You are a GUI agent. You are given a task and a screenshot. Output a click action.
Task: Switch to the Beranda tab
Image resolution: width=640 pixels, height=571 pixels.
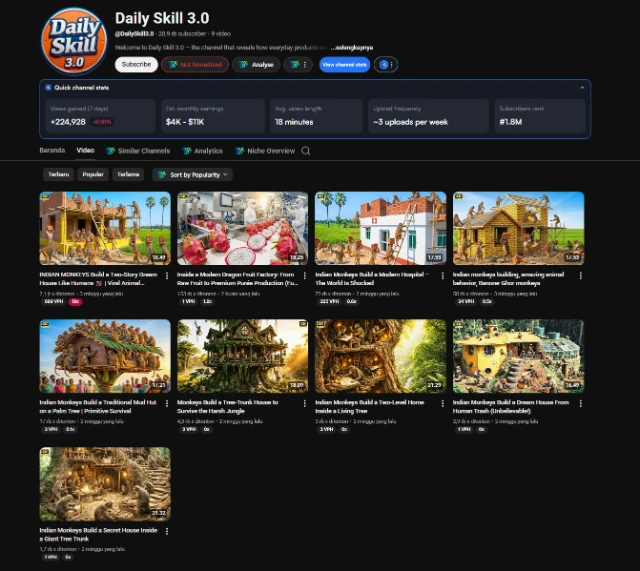click(x=52, y=151)
